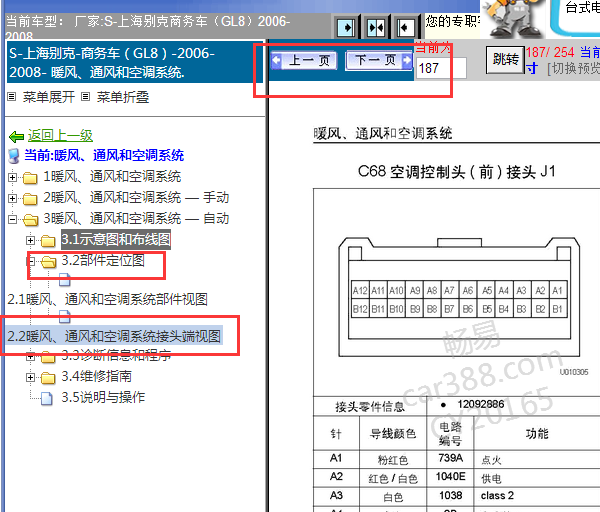The image size is (600, 512).
Task: Click the center-split frame arrows icon
Action: 375,28
